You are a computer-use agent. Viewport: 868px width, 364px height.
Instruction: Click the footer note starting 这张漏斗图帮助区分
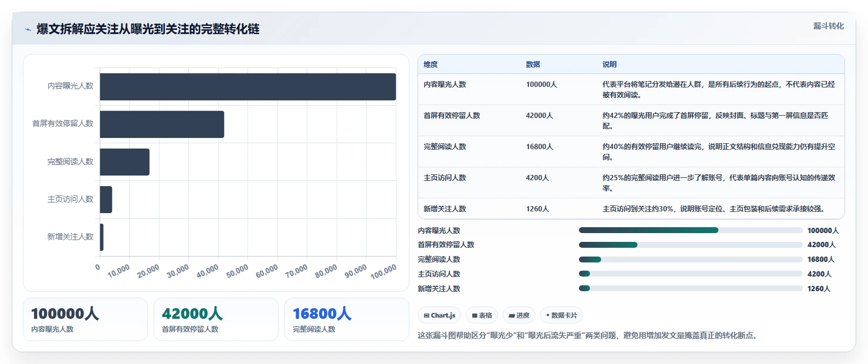(587, 336)
